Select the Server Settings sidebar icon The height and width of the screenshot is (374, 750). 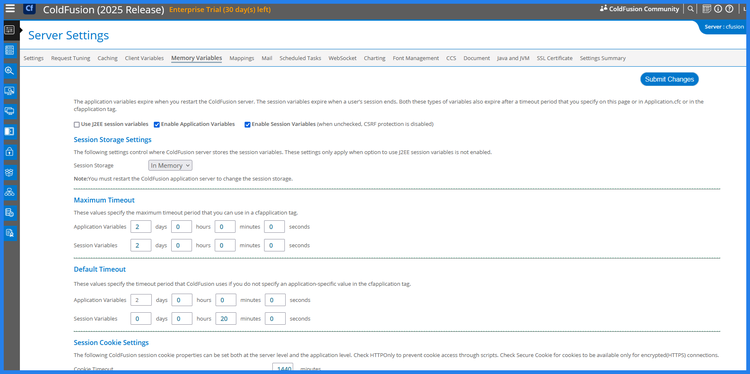(10, 30)
